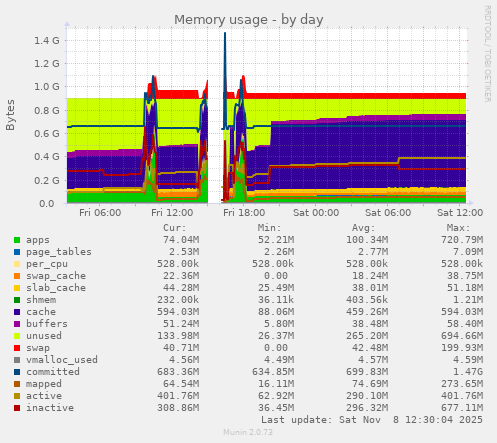Screen dimensions: 497x443
Task: Click the 'Sat 00:00' x-axis label
Action: tap(316, 213)
